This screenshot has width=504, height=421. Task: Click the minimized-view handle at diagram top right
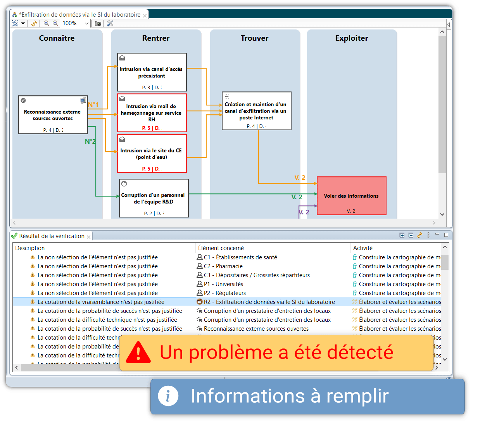(449, 24)
